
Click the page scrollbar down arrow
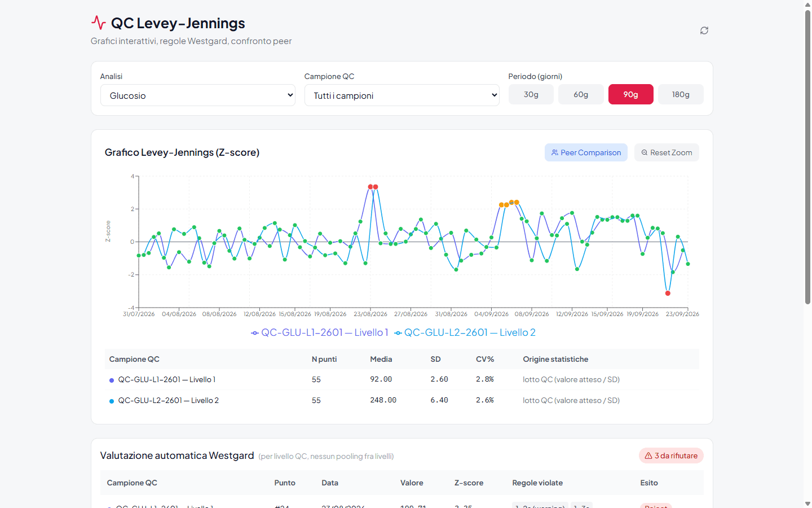[807, 503]
